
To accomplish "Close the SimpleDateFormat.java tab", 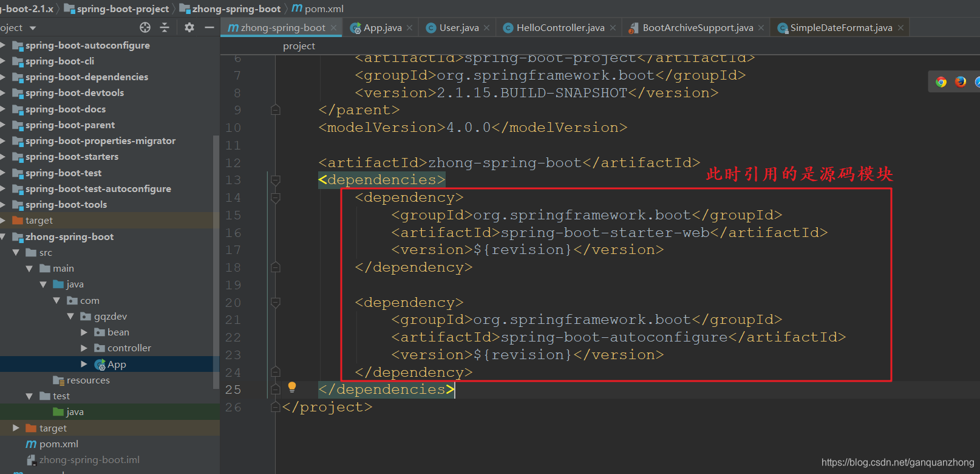I will point(900,28).
